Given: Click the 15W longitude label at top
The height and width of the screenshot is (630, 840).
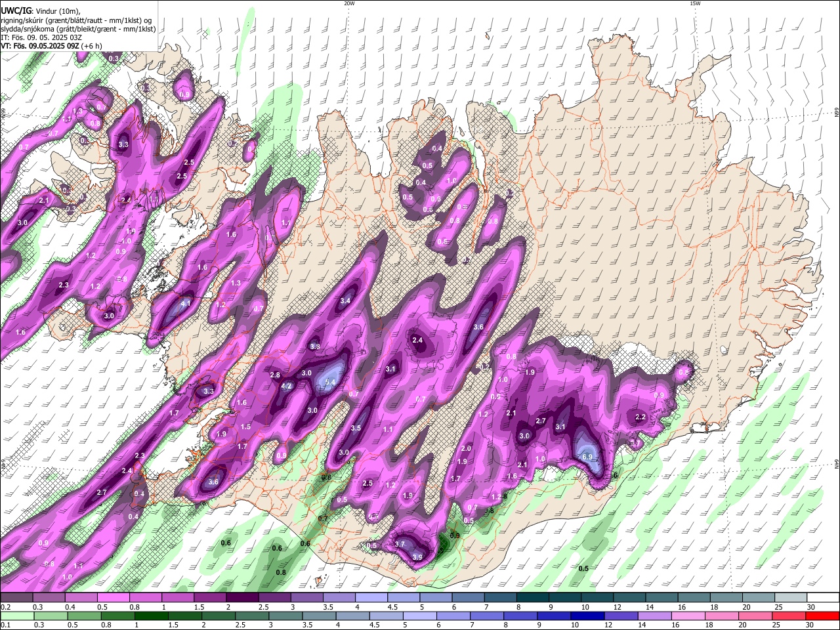Looking at the screenshot, I should (695, 3).
